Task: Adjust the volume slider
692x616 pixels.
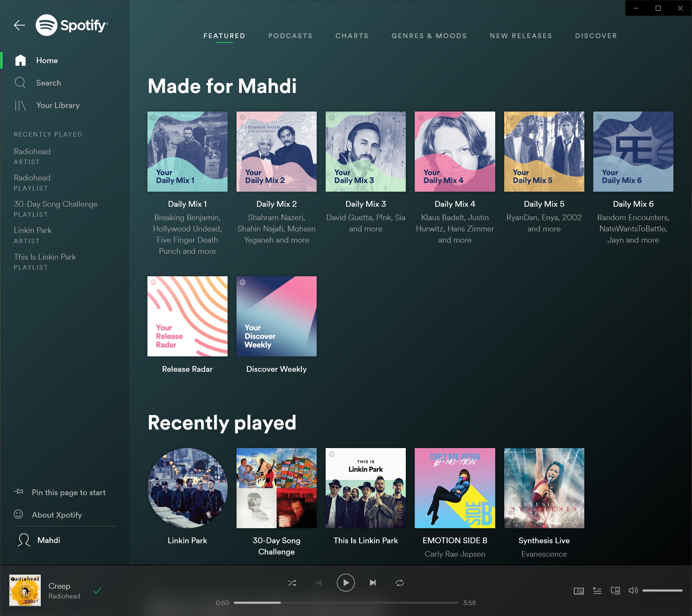Action: 662,591
